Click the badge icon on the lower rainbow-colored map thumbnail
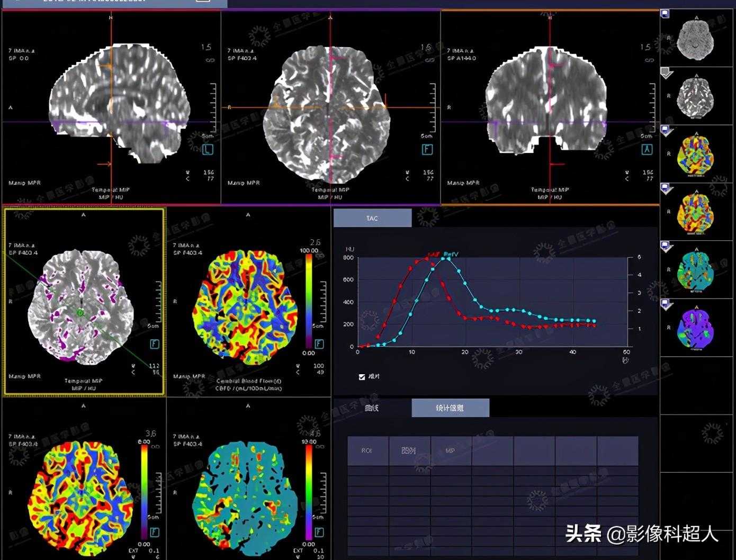 [x=667, y=189]
